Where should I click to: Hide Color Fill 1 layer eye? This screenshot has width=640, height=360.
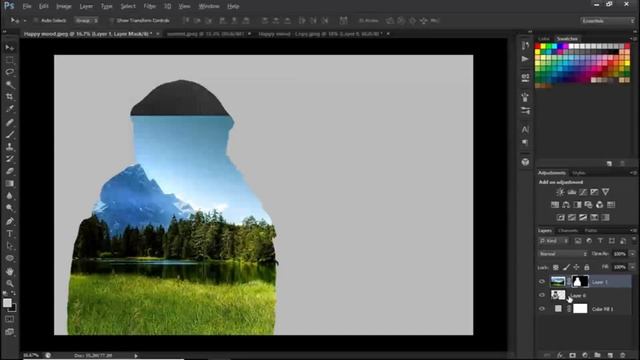(542, 309)
